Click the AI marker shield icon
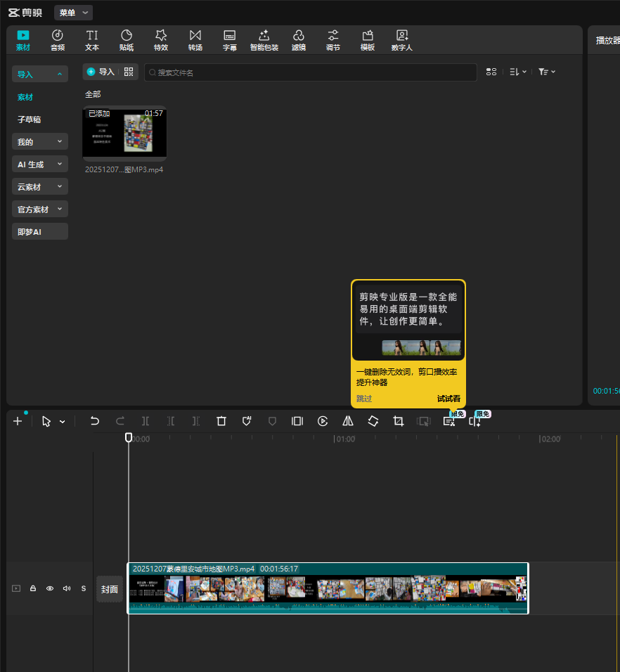620x672 pixels. pos(246,421)
